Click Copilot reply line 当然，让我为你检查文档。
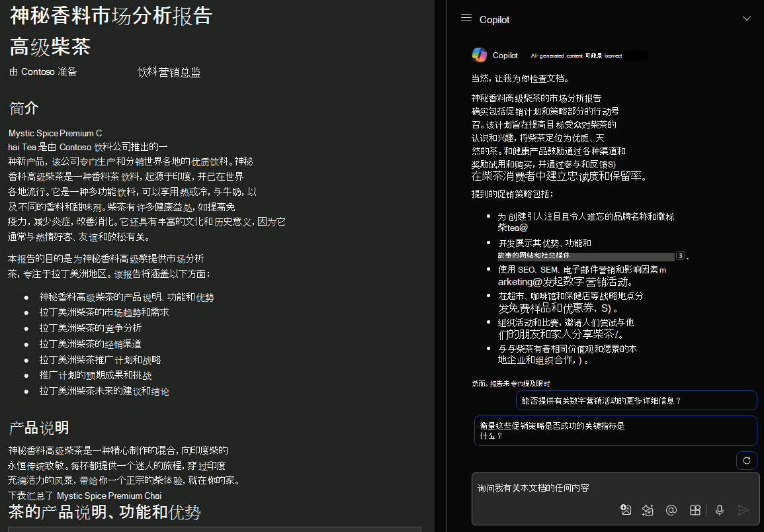 tap(520, 78)
